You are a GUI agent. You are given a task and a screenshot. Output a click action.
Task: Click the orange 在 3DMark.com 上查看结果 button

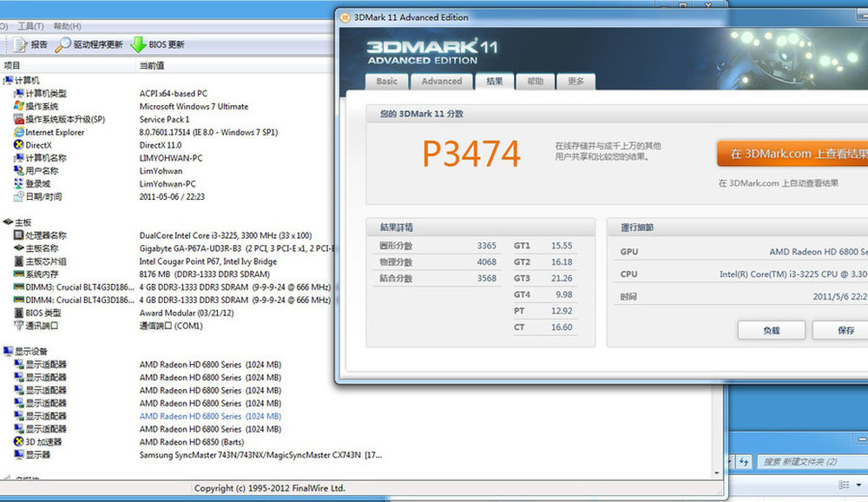(792, 154)
